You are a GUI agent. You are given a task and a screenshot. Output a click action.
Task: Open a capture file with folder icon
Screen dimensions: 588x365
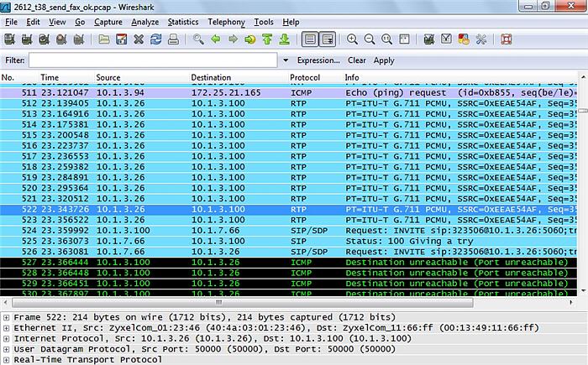pyautogui.click(x=103, y=39)
